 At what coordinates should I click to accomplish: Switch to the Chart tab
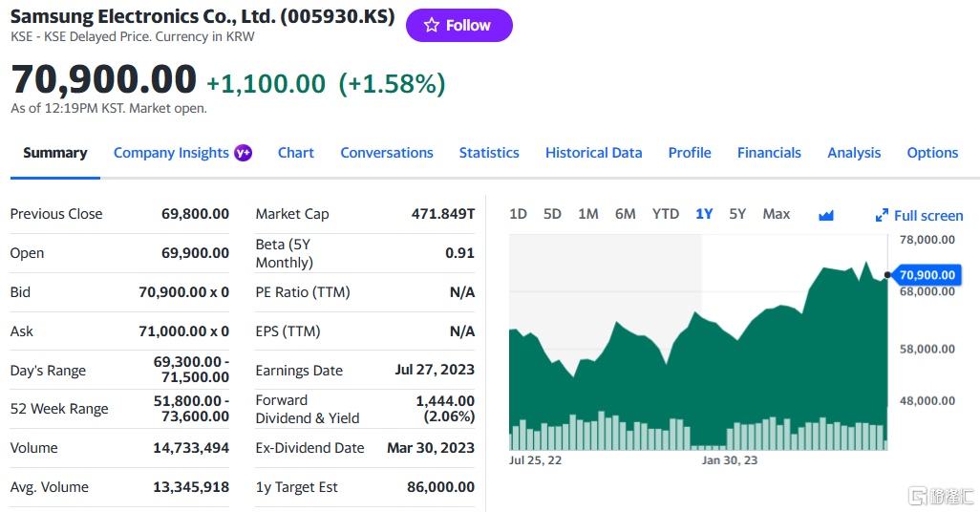(x=296, y=153)
